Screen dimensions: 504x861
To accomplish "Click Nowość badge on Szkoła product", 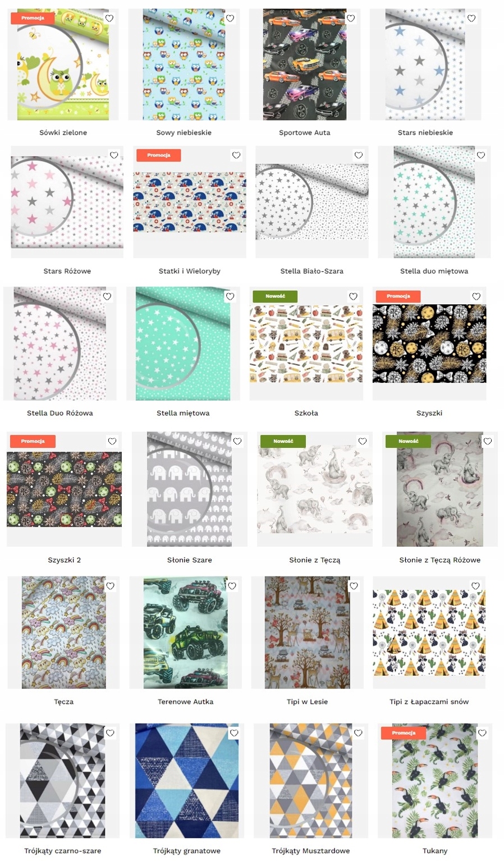I will (275, 296).
